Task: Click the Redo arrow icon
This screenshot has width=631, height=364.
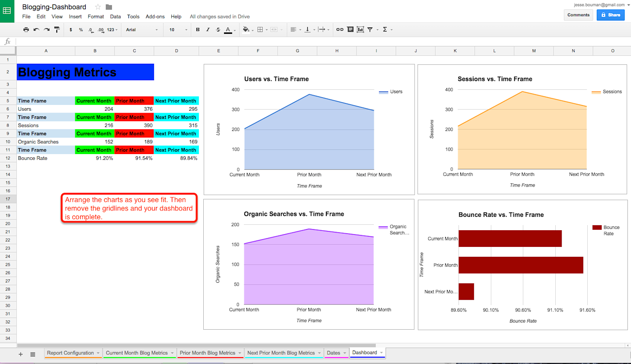Action: pyautogui.click(x=46, y=30)
